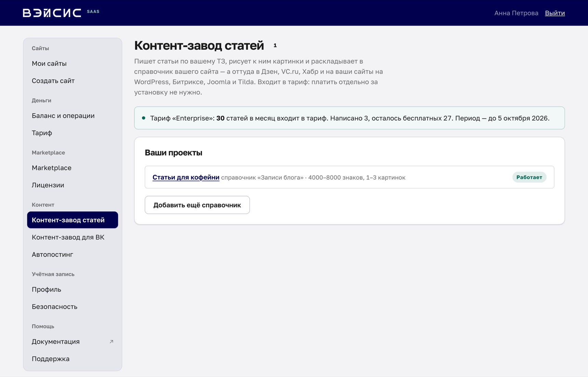Select Контент-завод статей in sidebar

(x=72, y=220)
